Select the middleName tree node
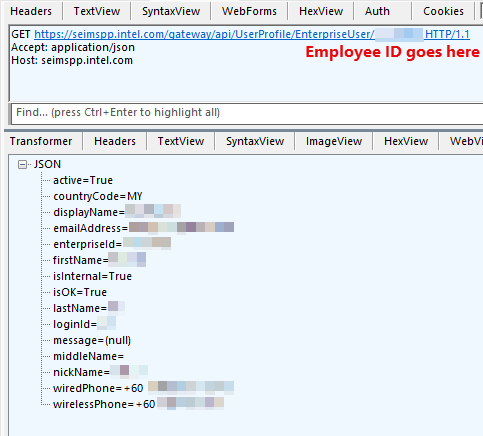The height and width of the screenshot is (436, 483). point(88,356)
